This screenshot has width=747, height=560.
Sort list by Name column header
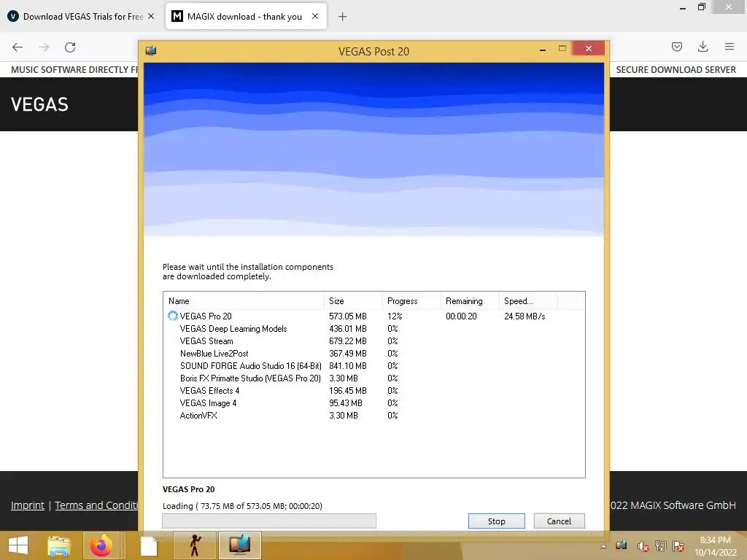[x=244, y=301]
